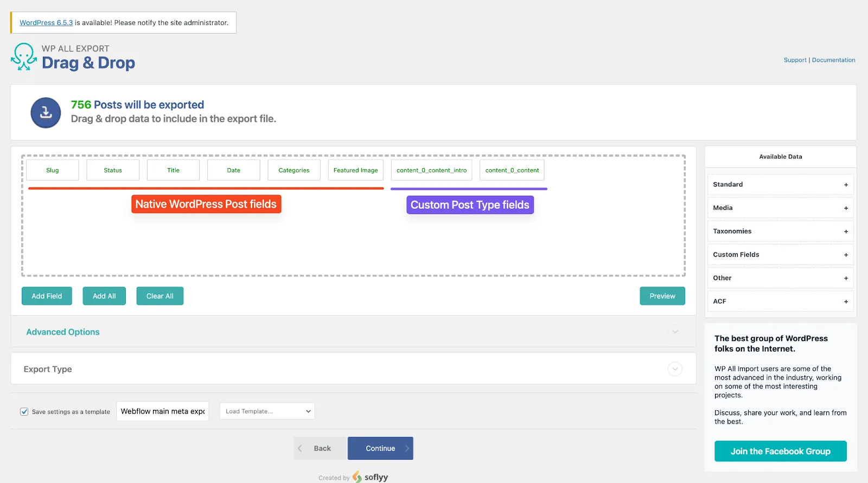Open the Media available data row
The height and width of the screenshot is (483, 868).
point(780,208)
